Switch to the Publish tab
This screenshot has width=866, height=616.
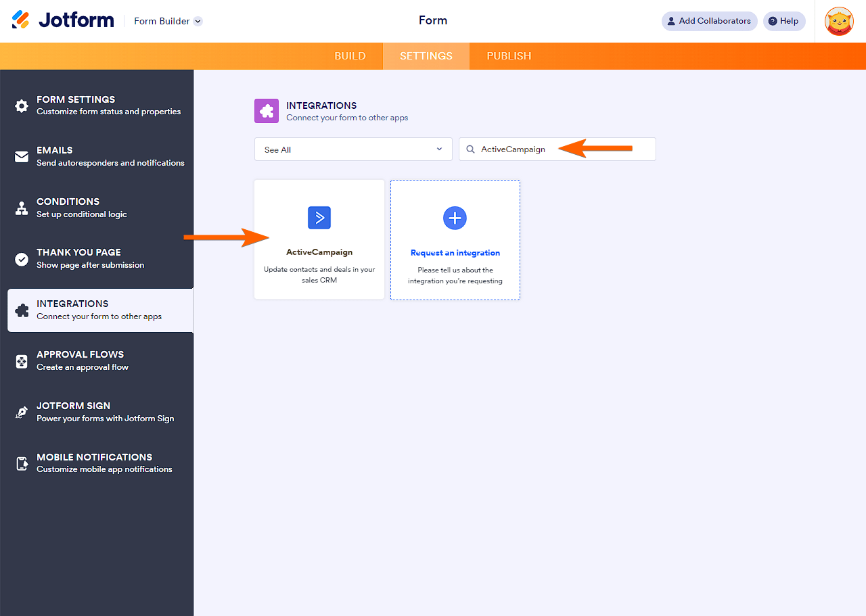[509, 56]
